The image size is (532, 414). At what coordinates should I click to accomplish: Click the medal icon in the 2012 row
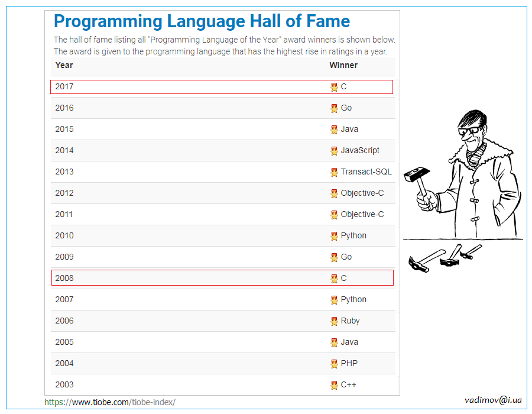[x=334, y=194]
